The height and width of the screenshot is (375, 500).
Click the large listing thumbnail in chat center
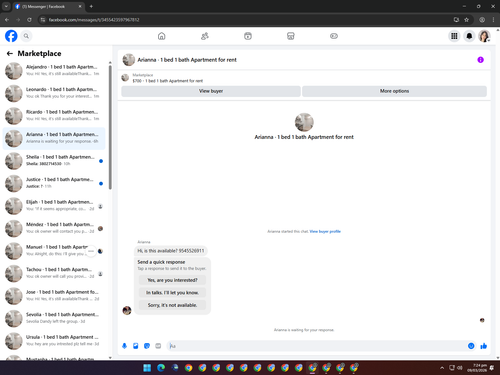tap(304, 122)
